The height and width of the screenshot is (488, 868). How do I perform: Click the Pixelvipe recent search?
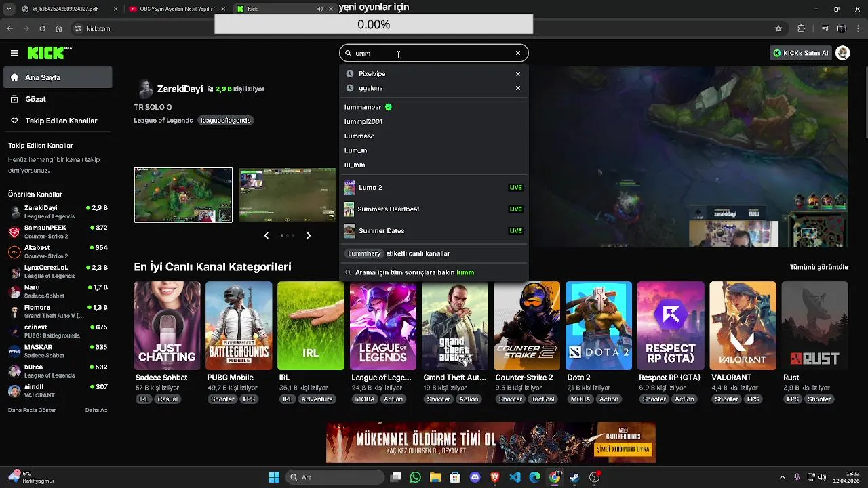point(372,73)
